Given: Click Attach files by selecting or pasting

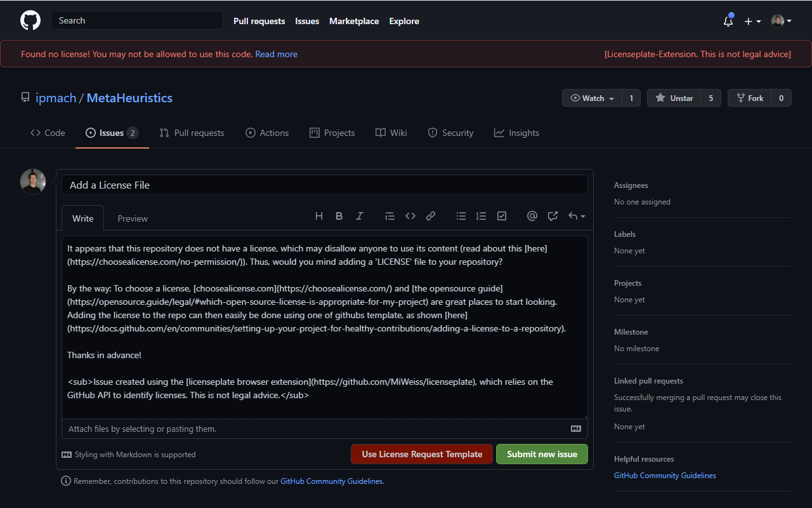Looking at the screenshot, I should point(325,429).
